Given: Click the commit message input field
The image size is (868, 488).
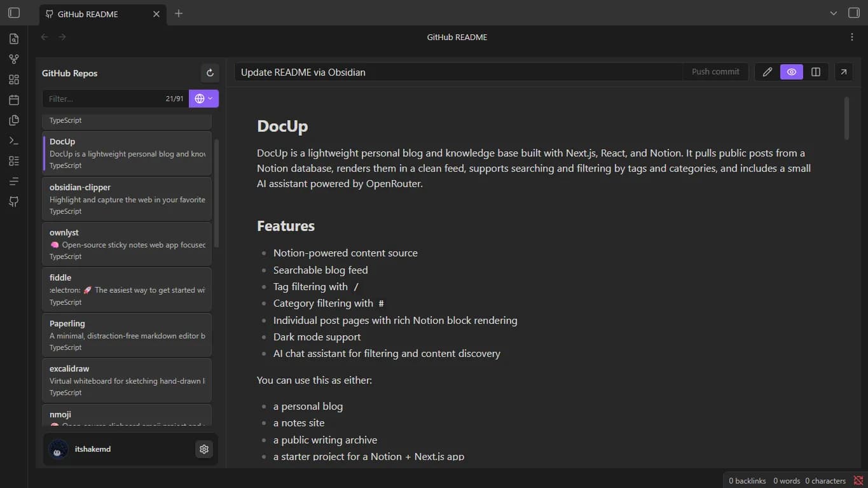Looking at the screenshot, I should [458, 72].
